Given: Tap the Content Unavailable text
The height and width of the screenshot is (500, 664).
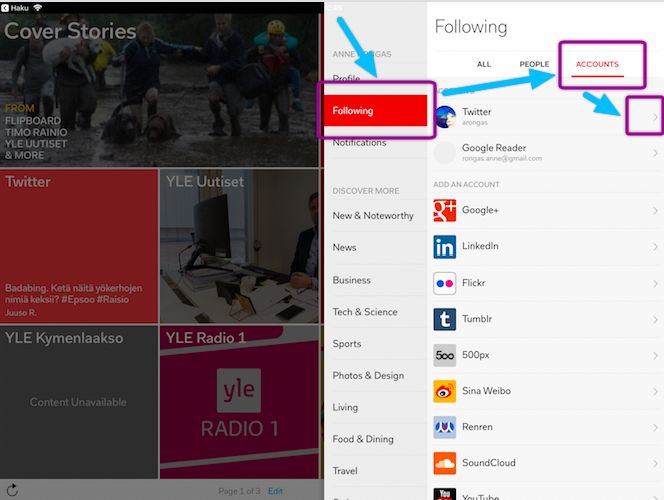Looking at the screenshot, I should (x=78, y=402).
